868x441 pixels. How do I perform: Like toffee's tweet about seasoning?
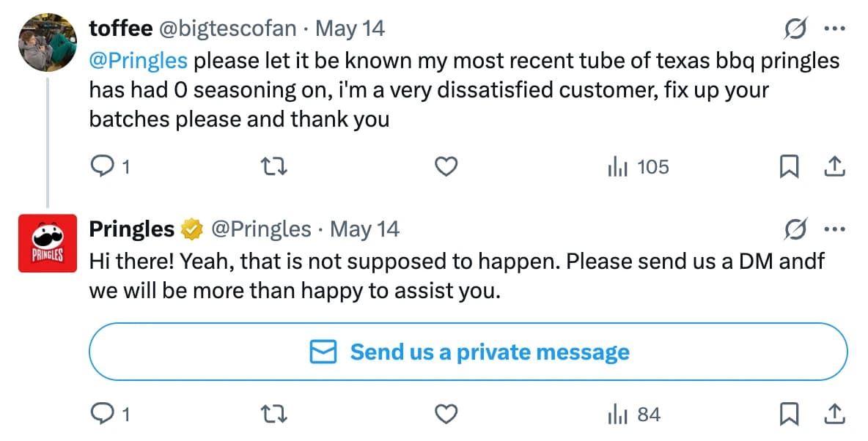point(446,168)
